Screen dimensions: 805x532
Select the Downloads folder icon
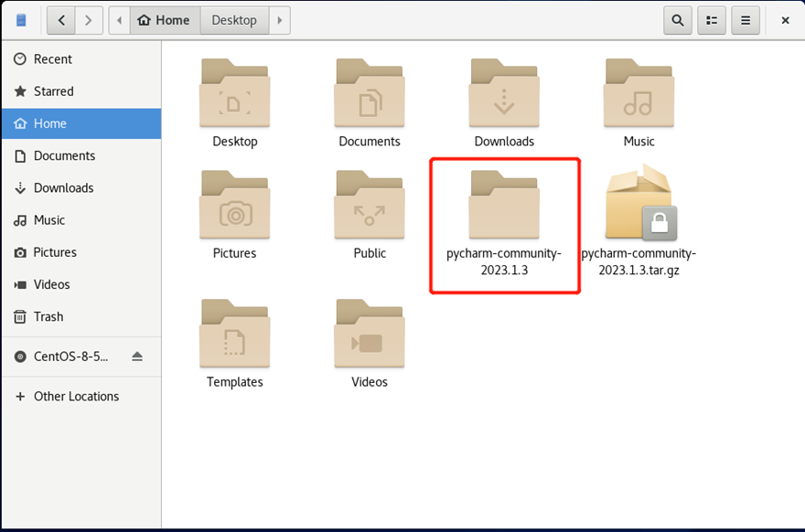click(504, 93)
